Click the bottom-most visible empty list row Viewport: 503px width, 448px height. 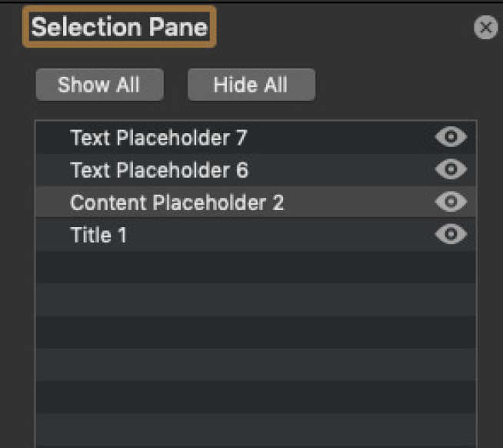[x=255, y=430]
